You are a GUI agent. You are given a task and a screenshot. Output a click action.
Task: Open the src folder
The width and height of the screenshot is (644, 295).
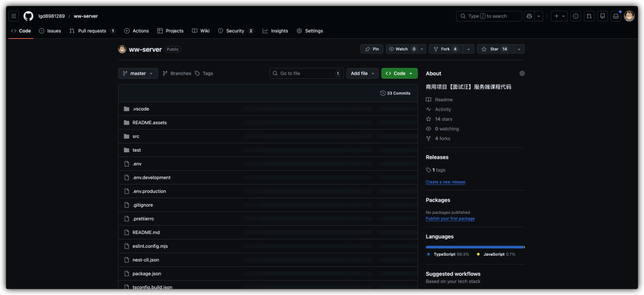136,136
